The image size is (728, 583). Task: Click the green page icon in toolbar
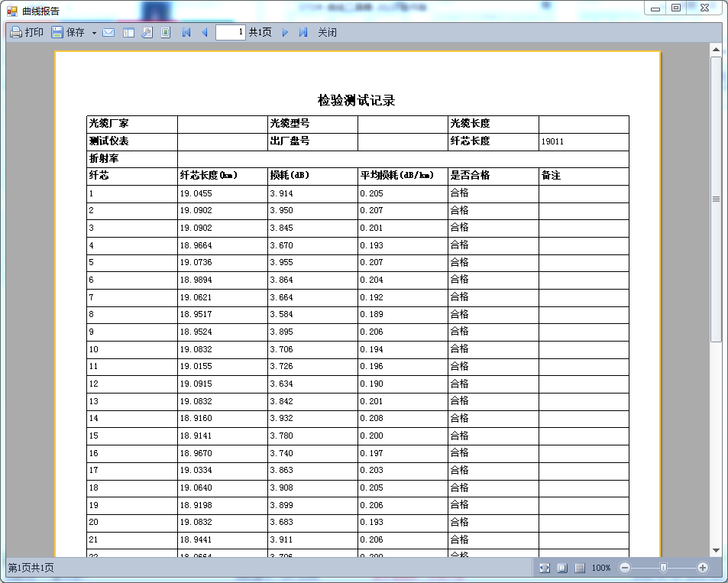[165, 33]
